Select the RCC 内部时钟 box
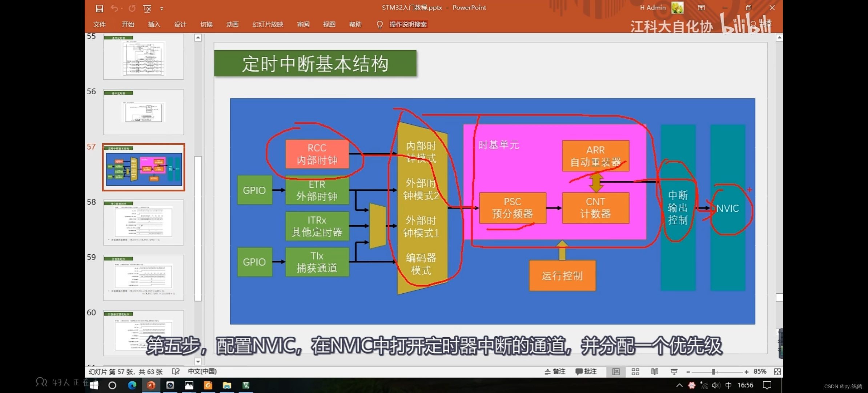The width and height of the screenshot is (868, 393). pyautogui.click(x=317, y=154)
